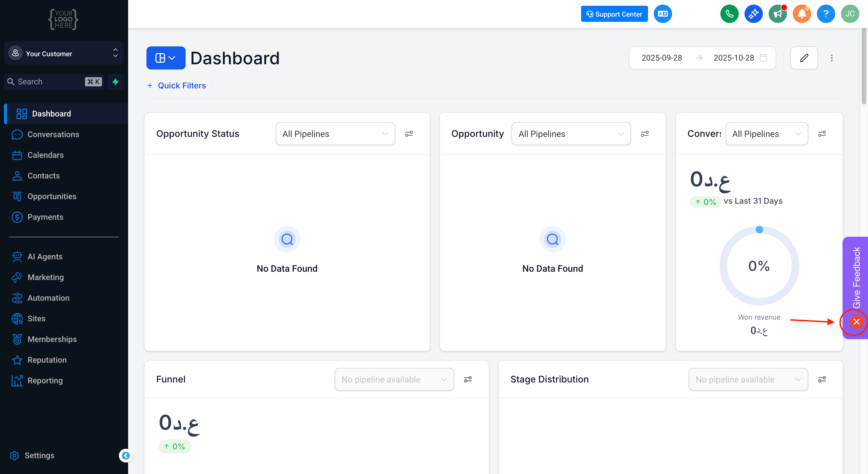Image resolution: width=868 pixels, height=474 pixels.
Task: Open All Pipelines dropdown in Conversion widget
Action: click(767, 134)
